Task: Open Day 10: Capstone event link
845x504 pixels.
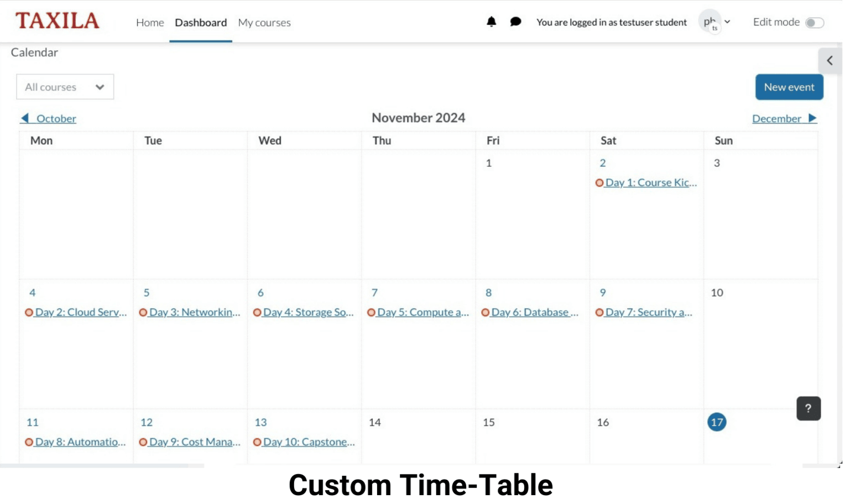Action: pyautogui.click(x=309, y=442)
